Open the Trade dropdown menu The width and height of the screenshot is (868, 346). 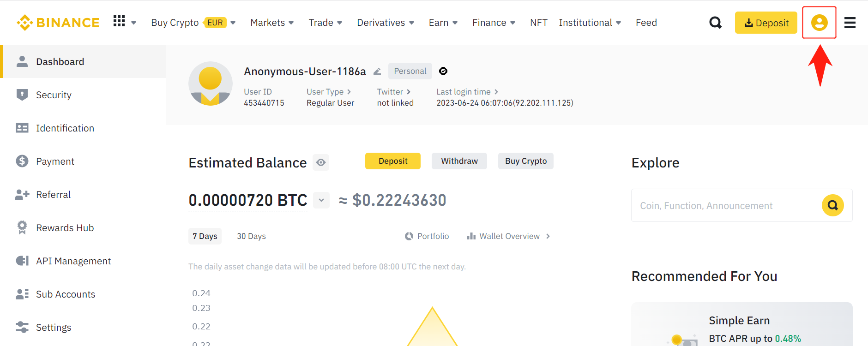click(325, 23)
